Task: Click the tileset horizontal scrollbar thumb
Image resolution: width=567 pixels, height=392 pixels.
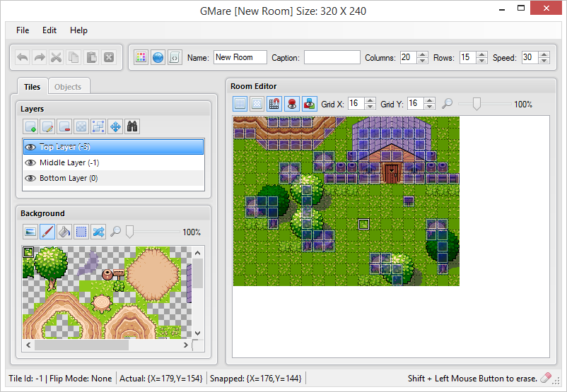Action: [x=81, y=345]
